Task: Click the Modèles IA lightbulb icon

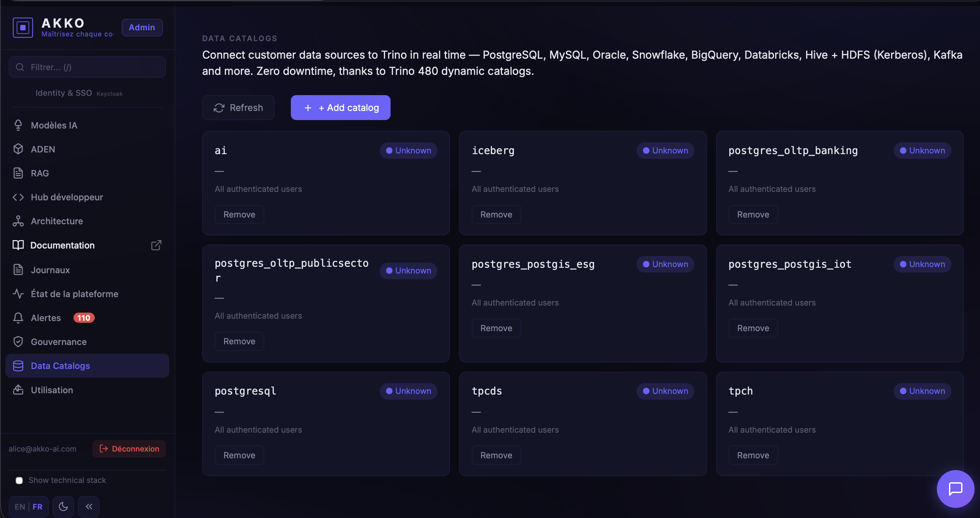Action: (18, 125)
